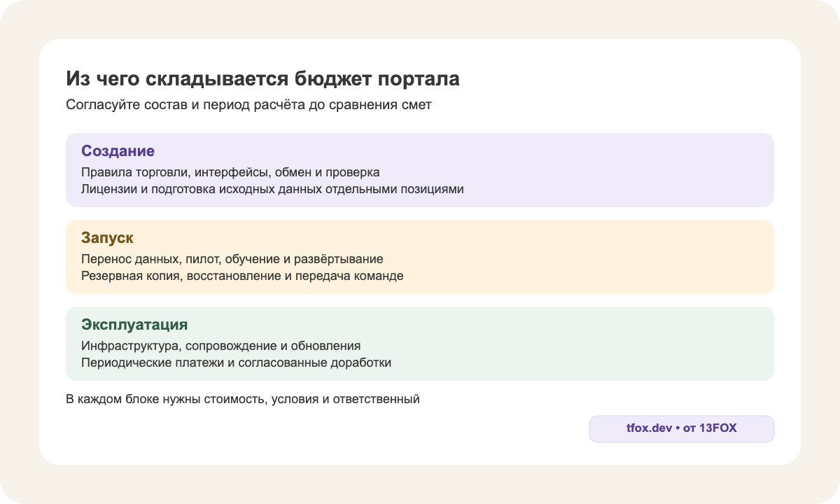This screenshot has height=504, width=840.
Task: Click heading 'Из чего складывается бюджет портала'
Action: pos(262,79)
